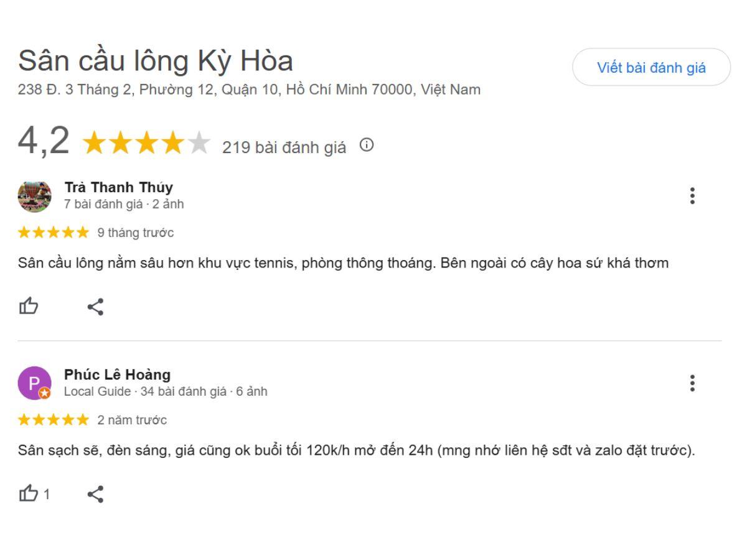747x560 pixels.
Task: Like Phúc Lê Hoàng's review
Action: (x=28, y=493)
